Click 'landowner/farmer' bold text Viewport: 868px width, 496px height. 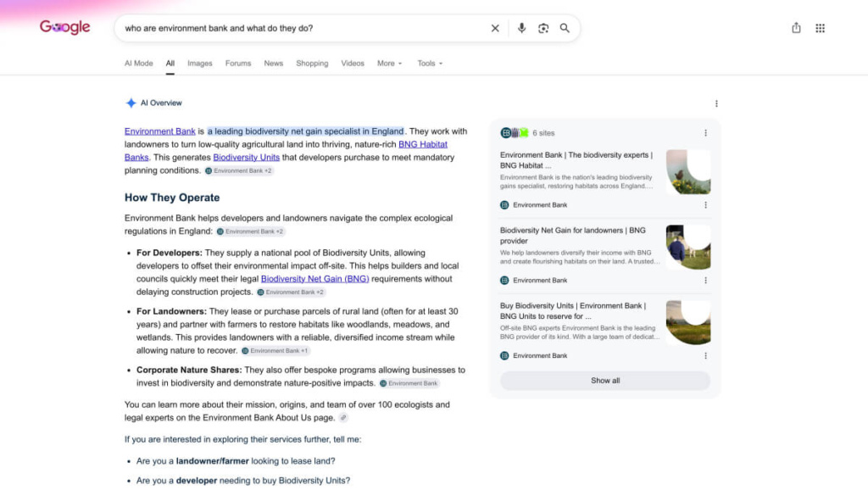pyautogui.click(x=213, y=461)
